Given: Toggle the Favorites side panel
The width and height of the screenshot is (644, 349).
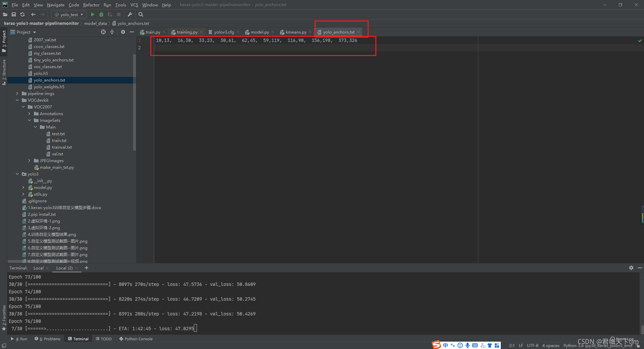Looking at the screenshot, I should tap(4, 318).
